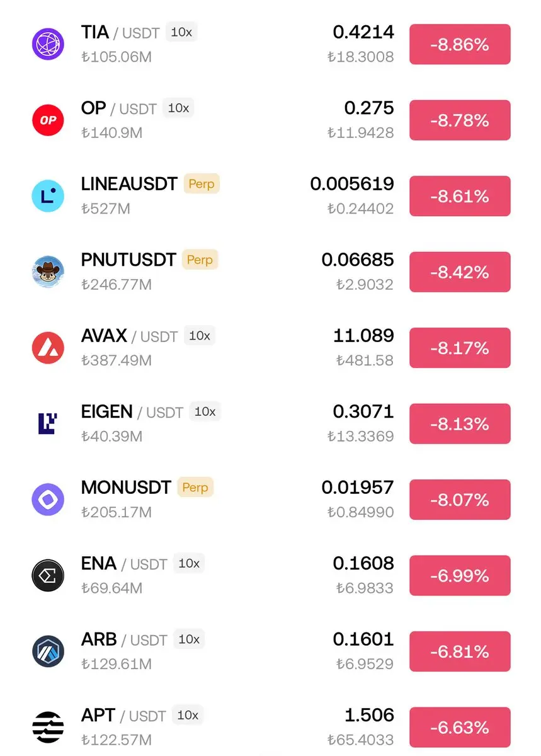Open the TIA coin icon
541x756 pixels.
(48, 44)
